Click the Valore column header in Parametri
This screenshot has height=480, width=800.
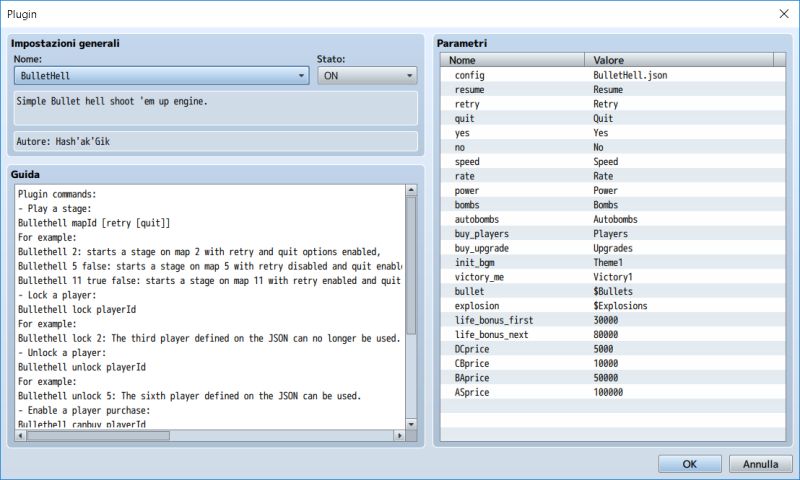[679, 60]
